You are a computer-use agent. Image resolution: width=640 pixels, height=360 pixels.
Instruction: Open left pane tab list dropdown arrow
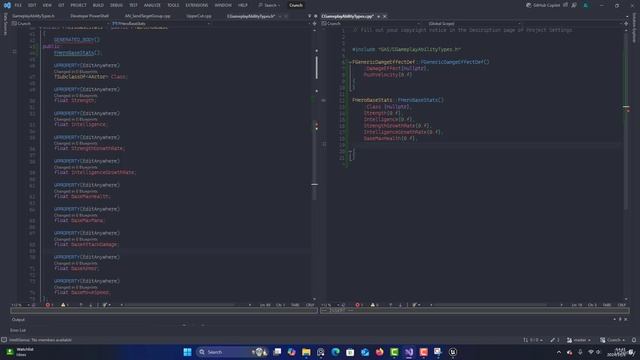(x=309, y=16)
